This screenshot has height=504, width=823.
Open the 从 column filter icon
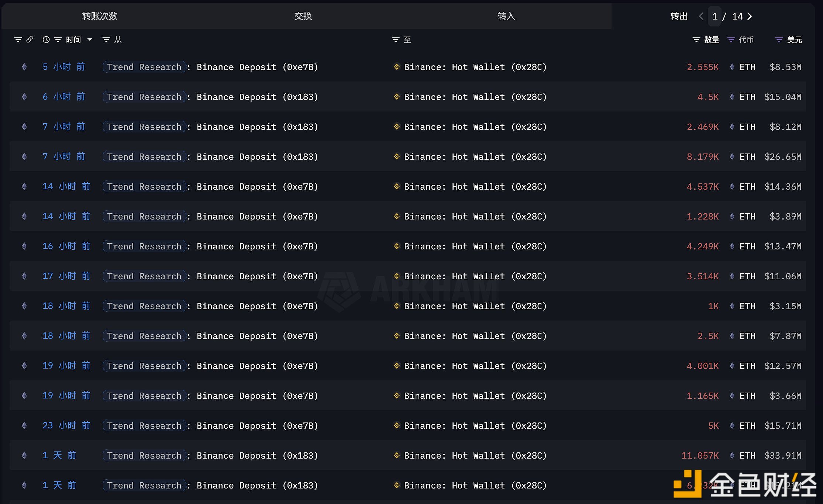click(x=106, y=39)
